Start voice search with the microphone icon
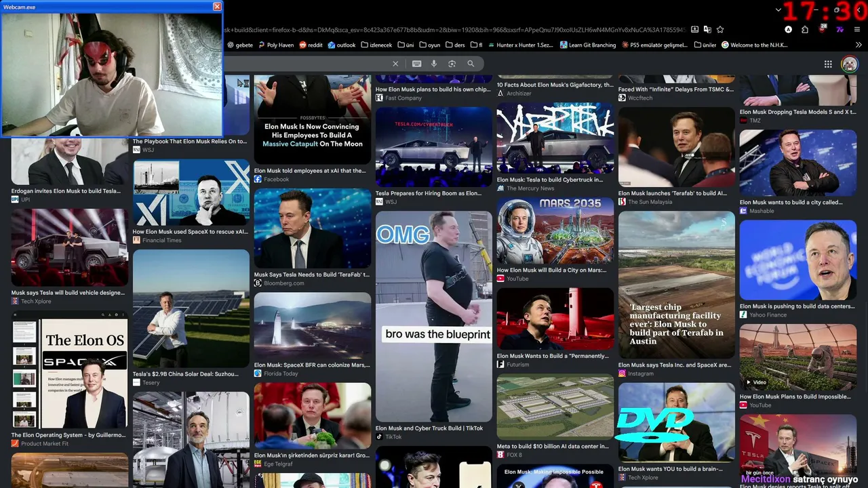Viewport: 868px width, 488px height. (434, 64)
